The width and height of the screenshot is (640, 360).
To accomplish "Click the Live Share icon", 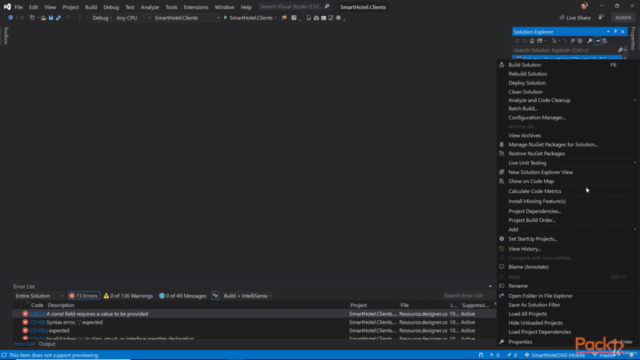I will click(x=562, y=18).
